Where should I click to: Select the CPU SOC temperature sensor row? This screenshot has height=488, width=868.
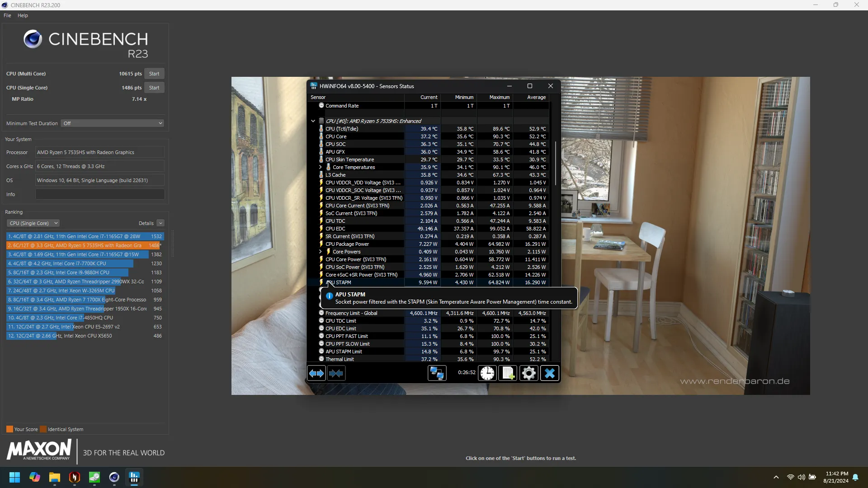(429, 144)
